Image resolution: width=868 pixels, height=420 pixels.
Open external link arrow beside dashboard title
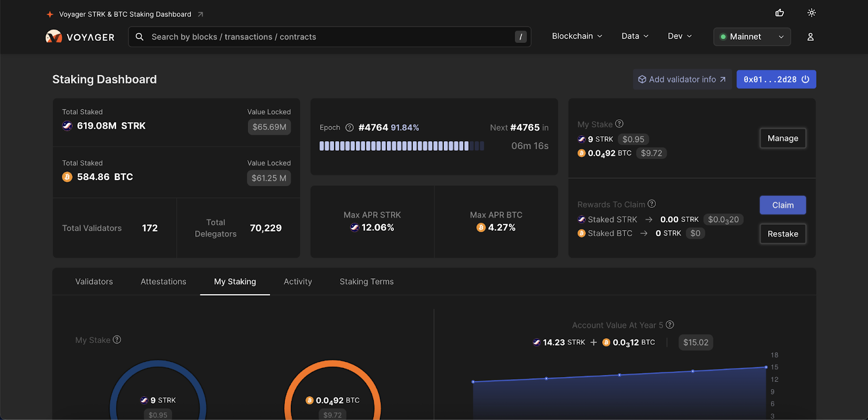(200, 15)
